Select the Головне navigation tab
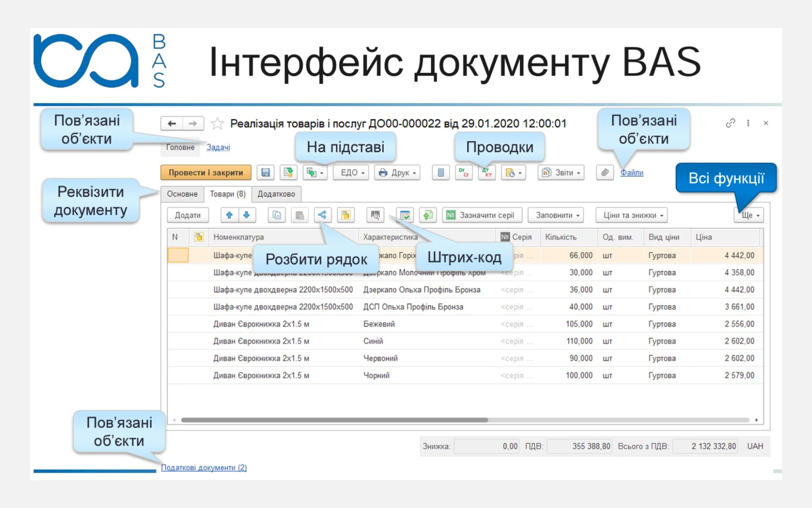This screenshot has height=508, width=812. pyautogui.click(x=180, y=147)
